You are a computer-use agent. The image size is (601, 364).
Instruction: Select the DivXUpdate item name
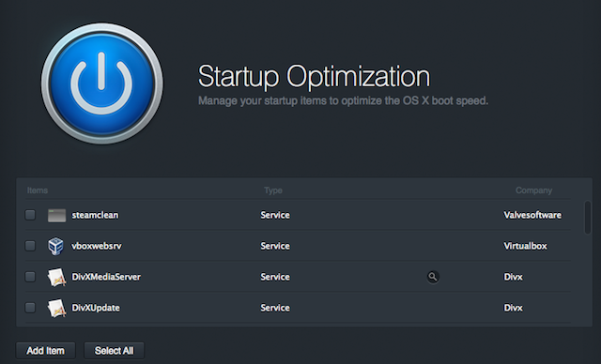96,308
